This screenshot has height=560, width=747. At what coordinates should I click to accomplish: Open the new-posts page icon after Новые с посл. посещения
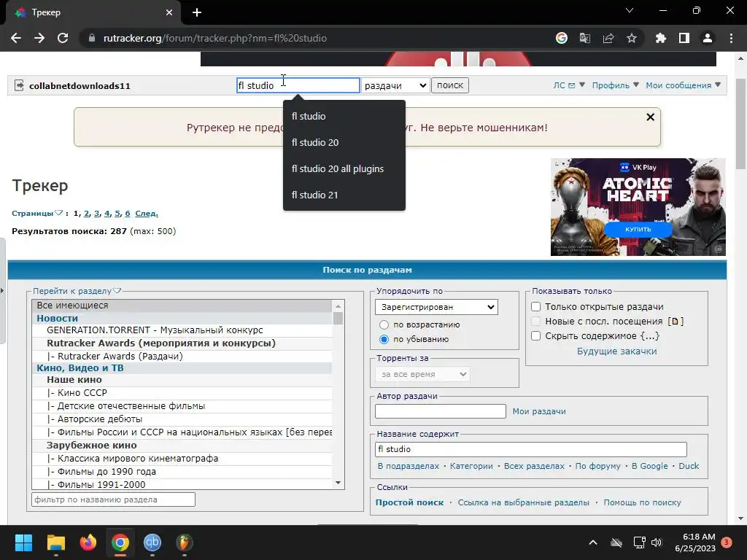(x=676, y=322)
